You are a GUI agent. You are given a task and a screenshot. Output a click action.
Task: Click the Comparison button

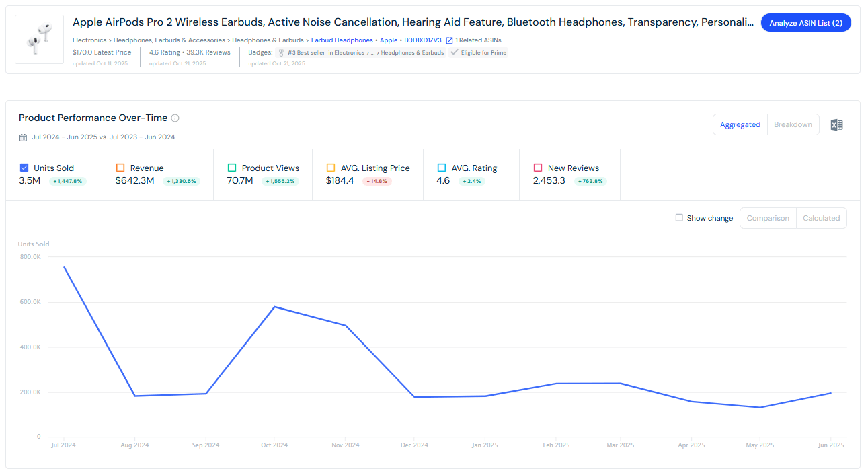[768, 218]
